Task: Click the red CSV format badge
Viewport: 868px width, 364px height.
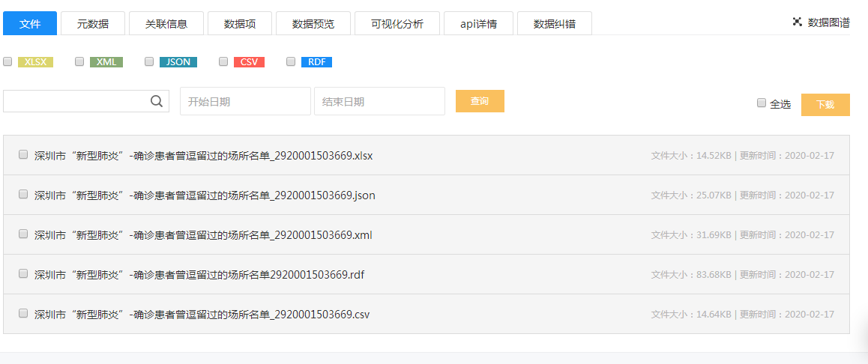Action: 249,62
